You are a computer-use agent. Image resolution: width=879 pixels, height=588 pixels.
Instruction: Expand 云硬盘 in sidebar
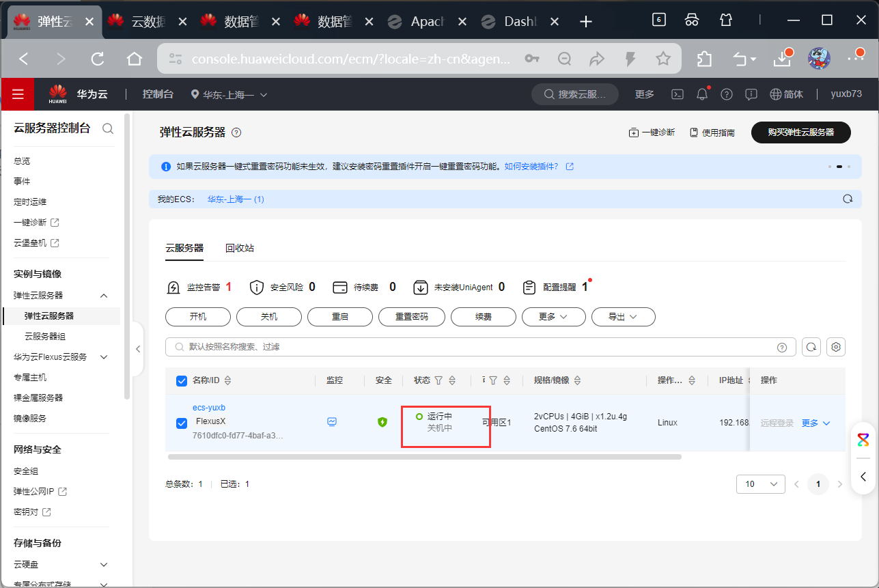(104, 565)
